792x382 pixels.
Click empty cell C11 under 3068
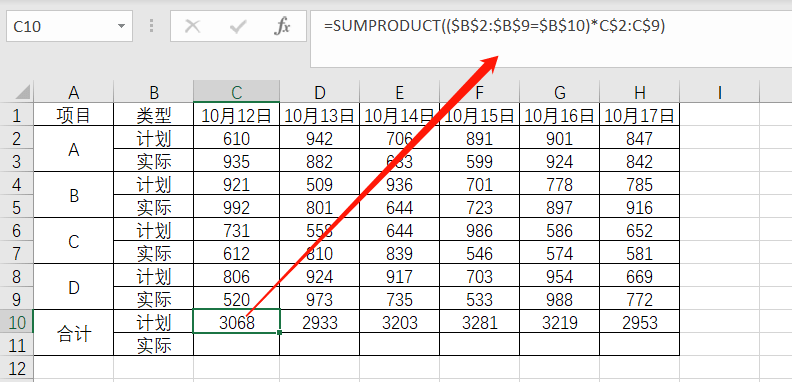tap(236, 345)
